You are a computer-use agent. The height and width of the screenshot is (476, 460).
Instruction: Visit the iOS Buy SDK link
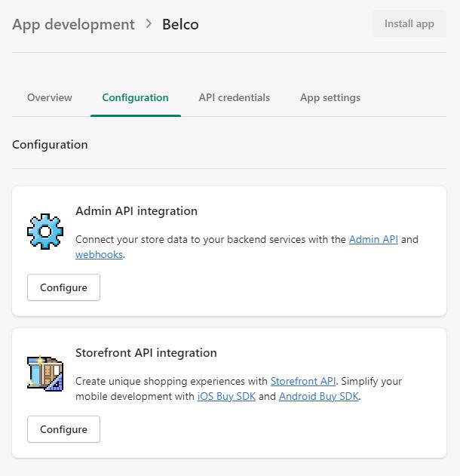226,397
